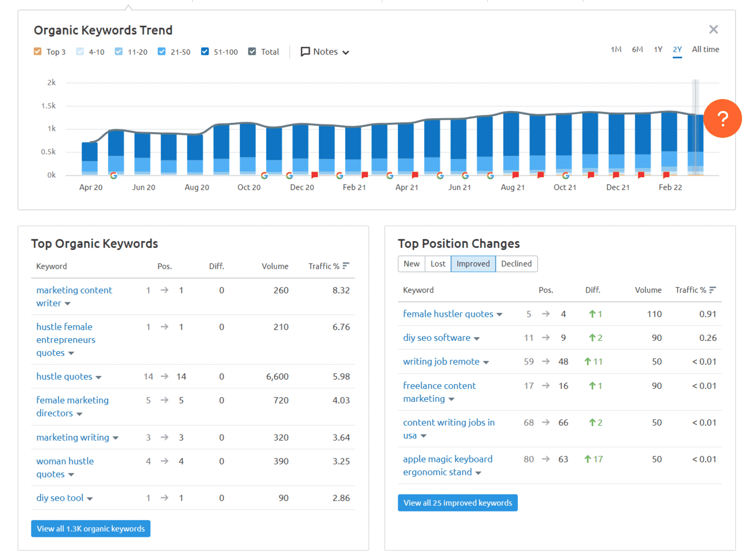Toggle the 4-10 positions checkbox
Screen dimensions: 745x560
pos(80,52)
